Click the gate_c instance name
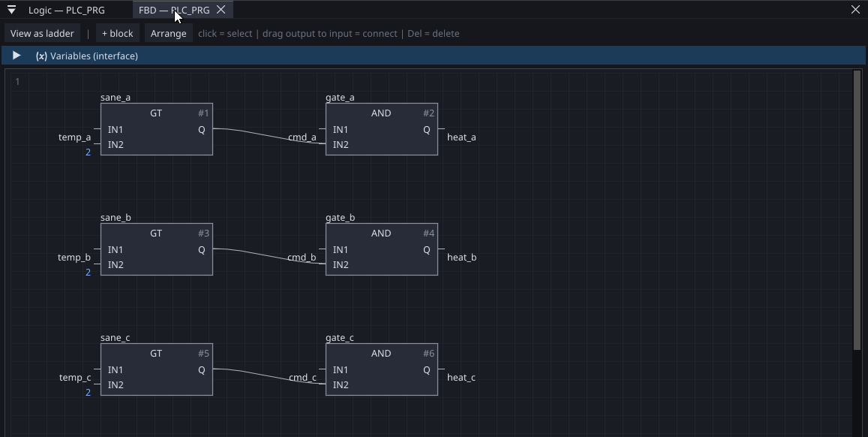Screen dimensions: 868x437 340,338
